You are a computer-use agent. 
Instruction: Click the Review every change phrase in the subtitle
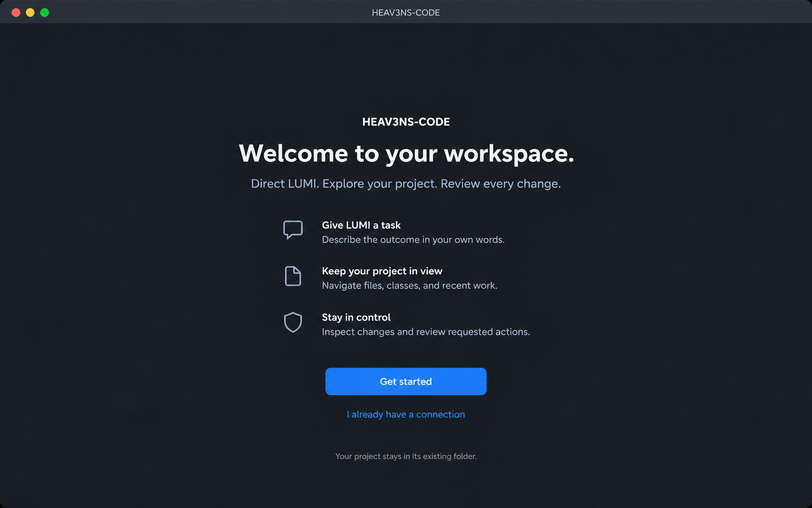501,183
